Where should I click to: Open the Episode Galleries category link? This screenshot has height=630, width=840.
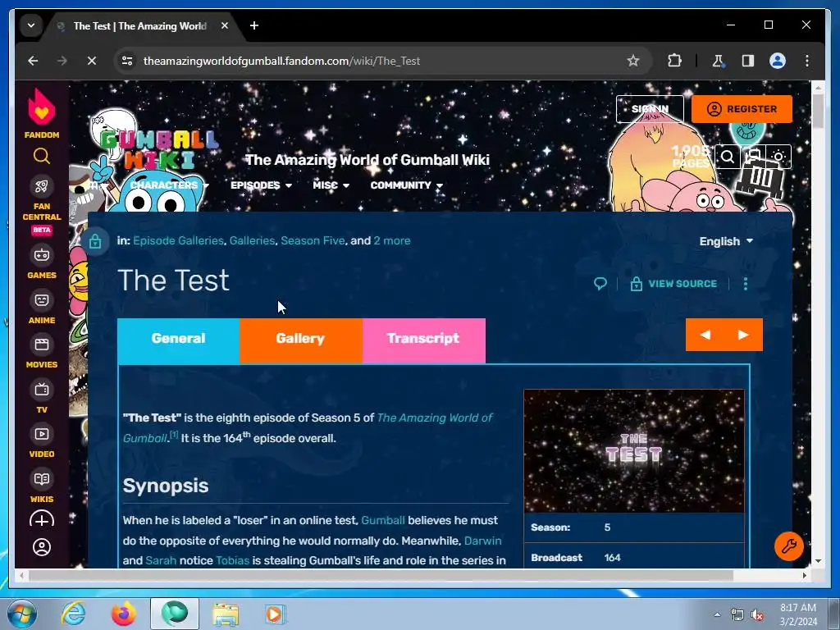178,240
